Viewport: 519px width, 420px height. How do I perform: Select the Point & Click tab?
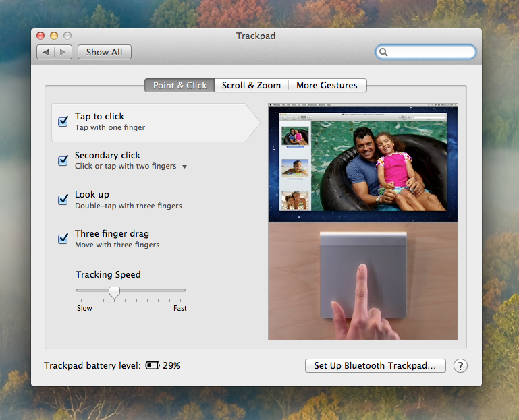point(180,85)
